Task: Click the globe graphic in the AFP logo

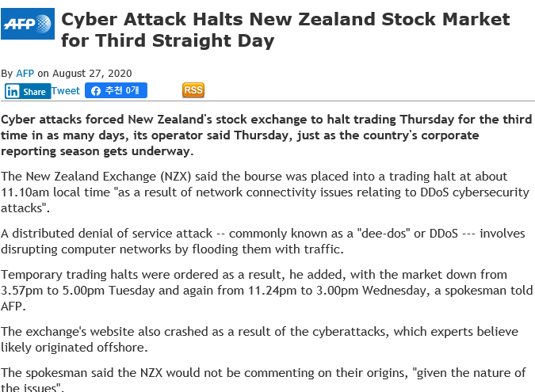Action: pos(44,24)
